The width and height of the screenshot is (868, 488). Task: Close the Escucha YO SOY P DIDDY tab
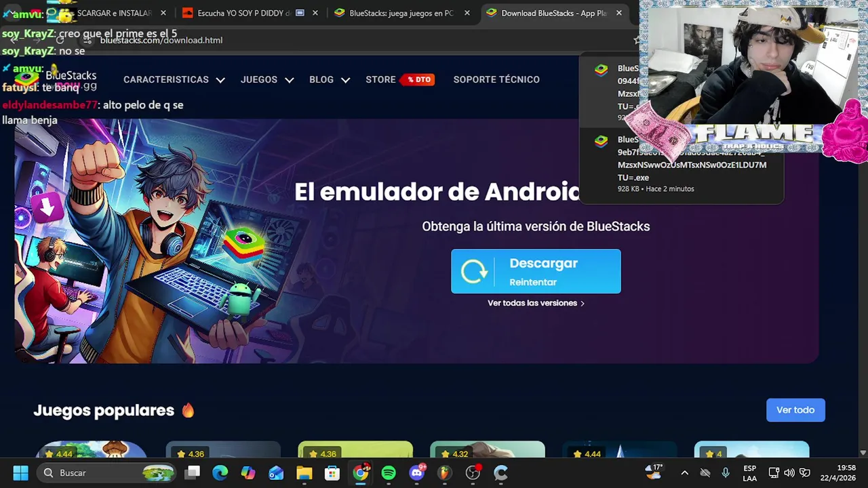click(x=315, y=13)
